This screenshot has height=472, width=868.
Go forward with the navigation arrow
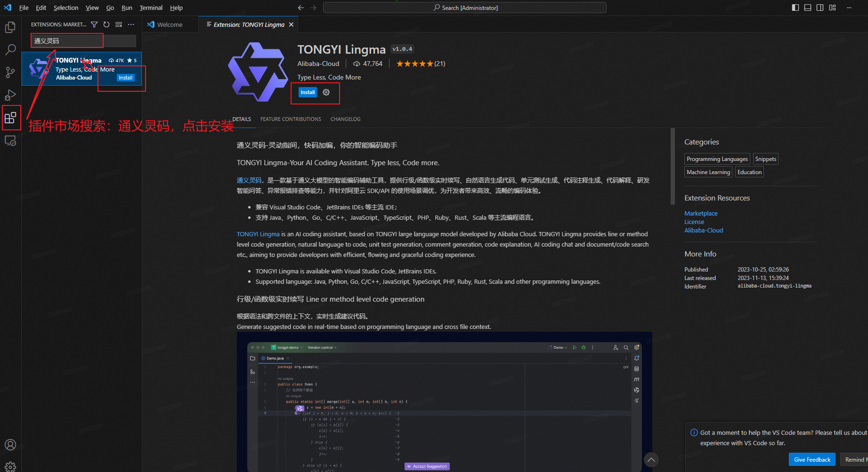[x=313, y=8]
